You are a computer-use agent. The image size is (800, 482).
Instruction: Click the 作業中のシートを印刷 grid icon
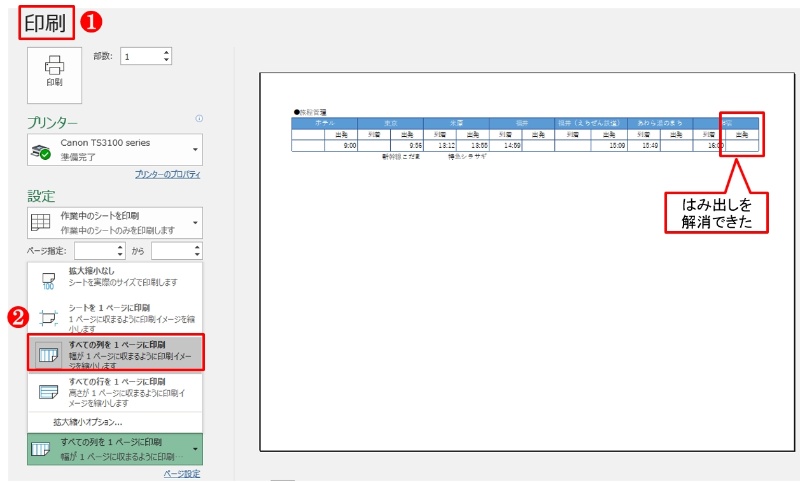coord(41,222)
